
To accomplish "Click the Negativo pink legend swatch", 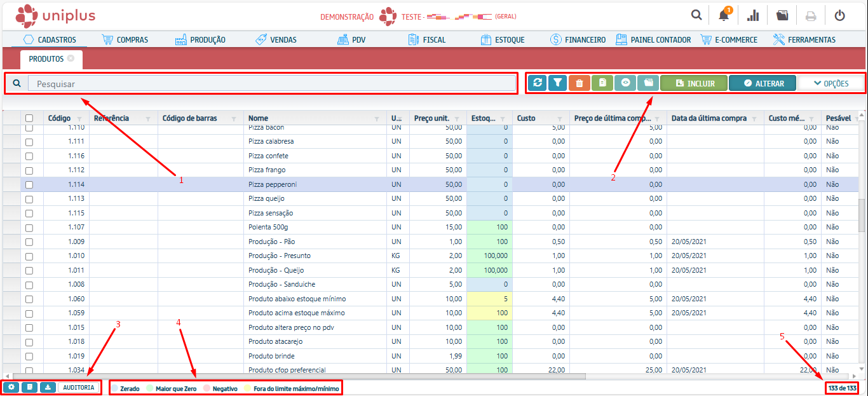I will 206,388.
